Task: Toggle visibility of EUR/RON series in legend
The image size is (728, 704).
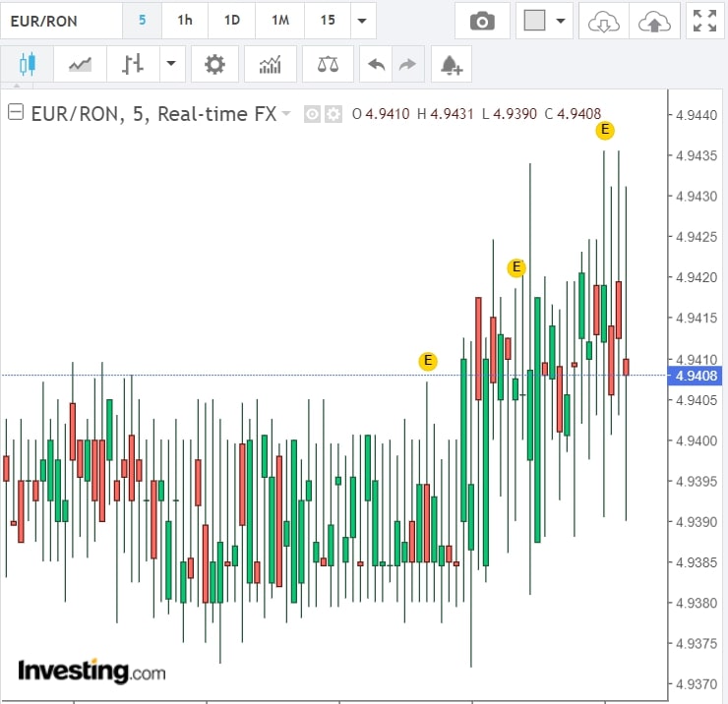Action: coord(312,114)
